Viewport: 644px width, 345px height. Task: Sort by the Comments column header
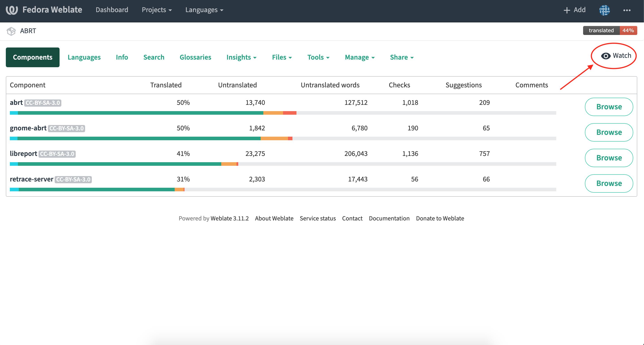pos(532,85)
